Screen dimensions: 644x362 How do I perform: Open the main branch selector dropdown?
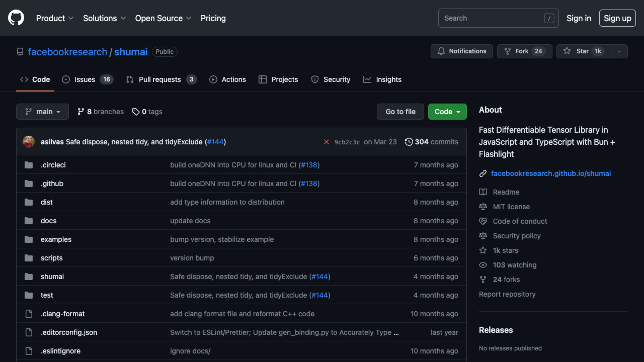tap(42, 112)
